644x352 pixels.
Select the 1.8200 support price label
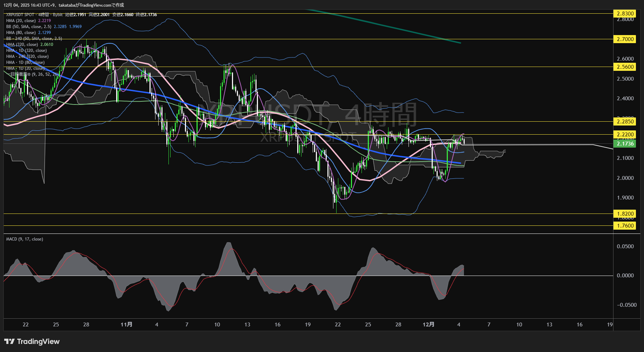(625, 214)
